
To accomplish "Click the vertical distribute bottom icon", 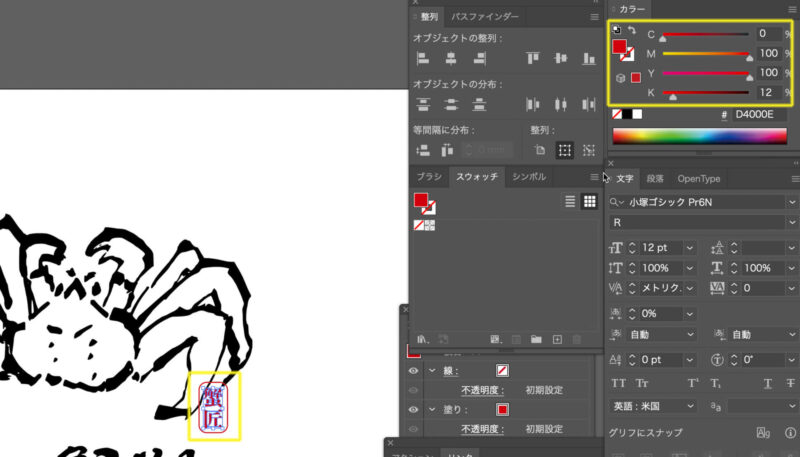I will tap(479, 105).
